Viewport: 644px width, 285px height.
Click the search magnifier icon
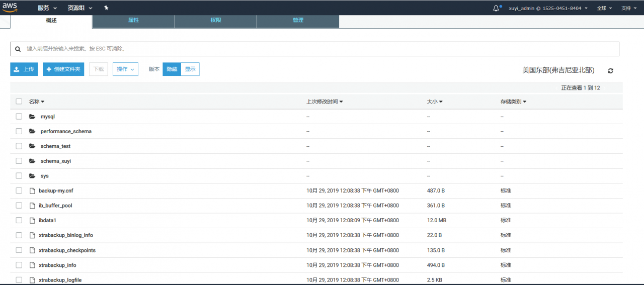click(x=18, y=49)
